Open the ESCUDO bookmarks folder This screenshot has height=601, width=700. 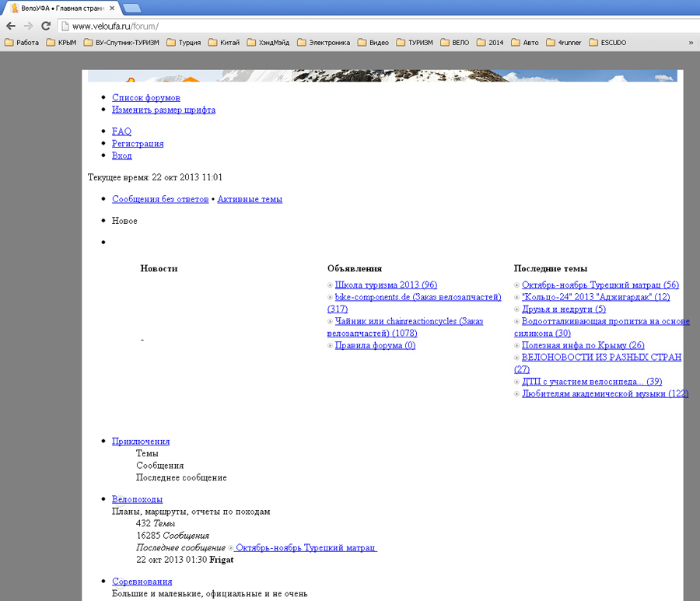coord(607,43)
